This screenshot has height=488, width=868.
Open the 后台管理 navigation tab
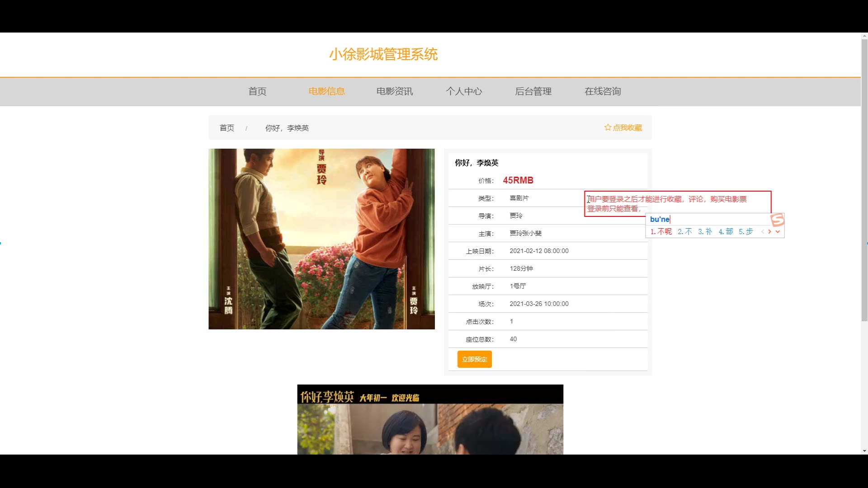click(533, 91)
